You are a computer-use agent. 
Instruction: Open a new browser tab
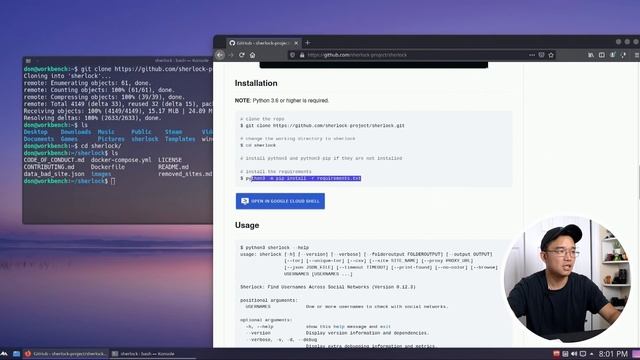tap(308, 42)
